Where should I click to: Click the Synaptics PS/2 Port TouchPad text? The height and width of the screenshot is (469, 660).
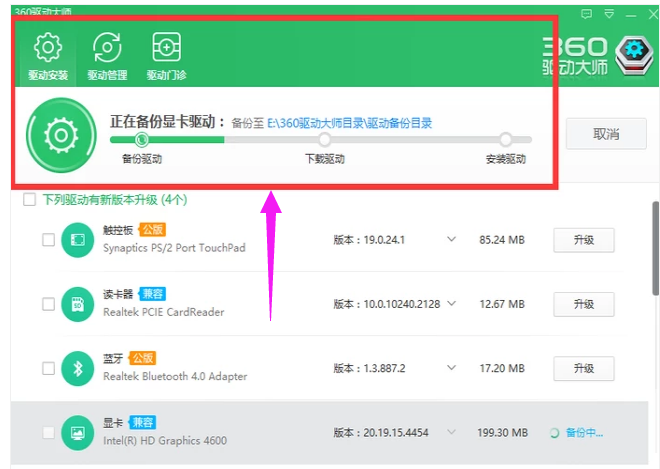(x=174, y=248)
